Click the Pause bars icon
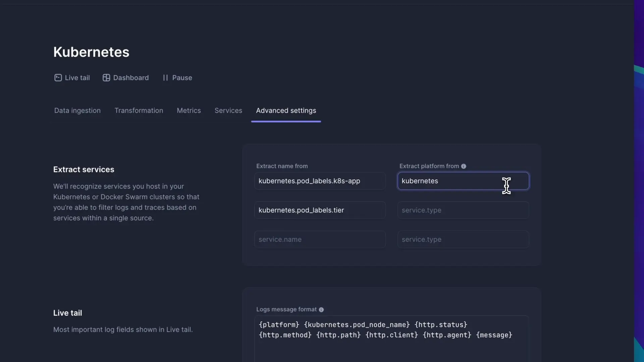This screenshot has width=644, height=362. [x=165, y=78]
